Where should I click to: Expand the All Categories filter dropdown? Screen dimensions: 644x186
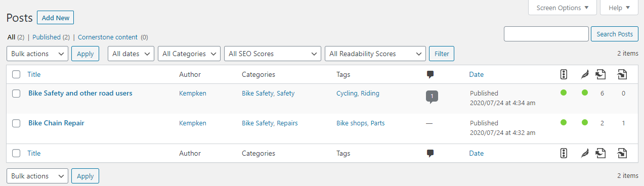(x=189, y=54)
